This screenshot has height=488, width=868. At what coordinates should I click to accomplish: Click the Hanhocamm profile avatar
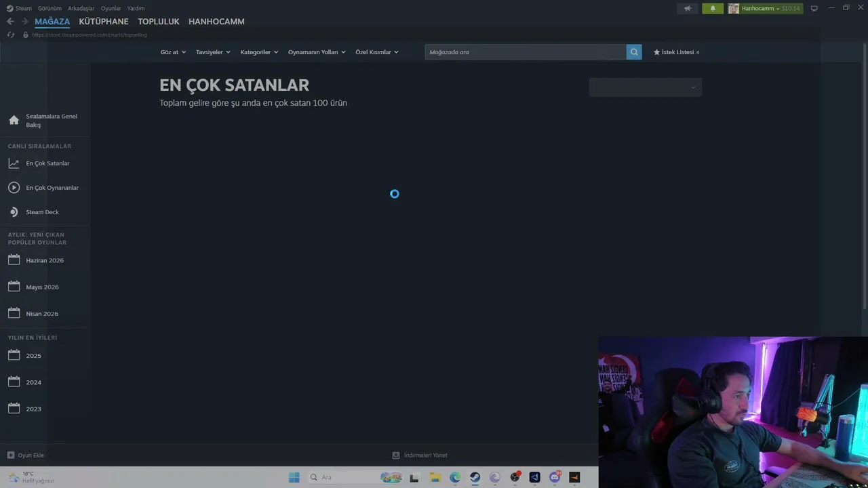(733, 9)
